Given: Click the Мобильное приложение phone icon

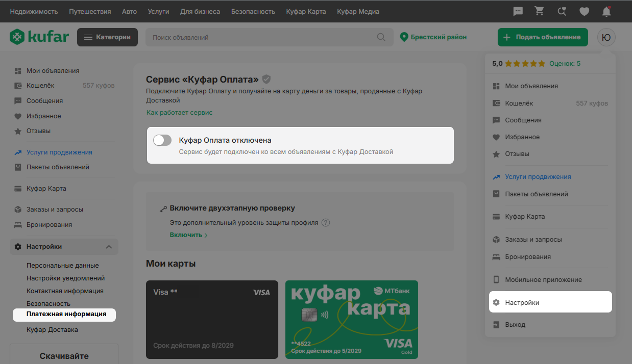Looking at the screenshot, I should click(496, 280).
